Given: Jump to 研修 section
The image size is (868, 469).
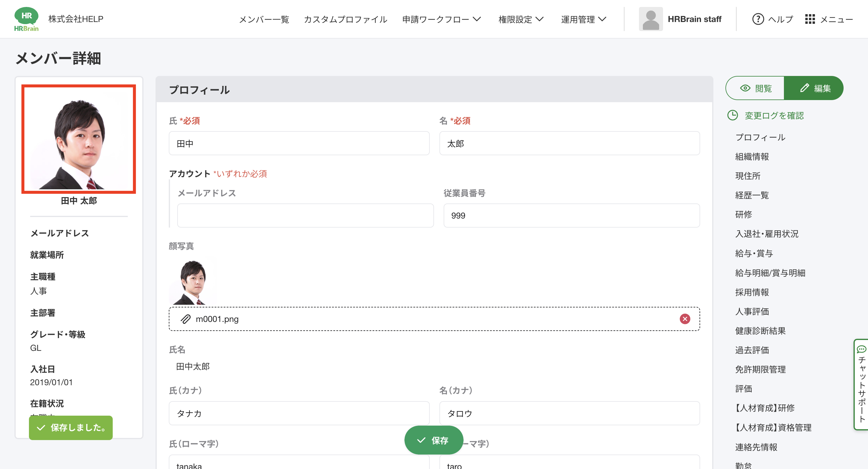Looking at the screenshot, I should 743,214.
